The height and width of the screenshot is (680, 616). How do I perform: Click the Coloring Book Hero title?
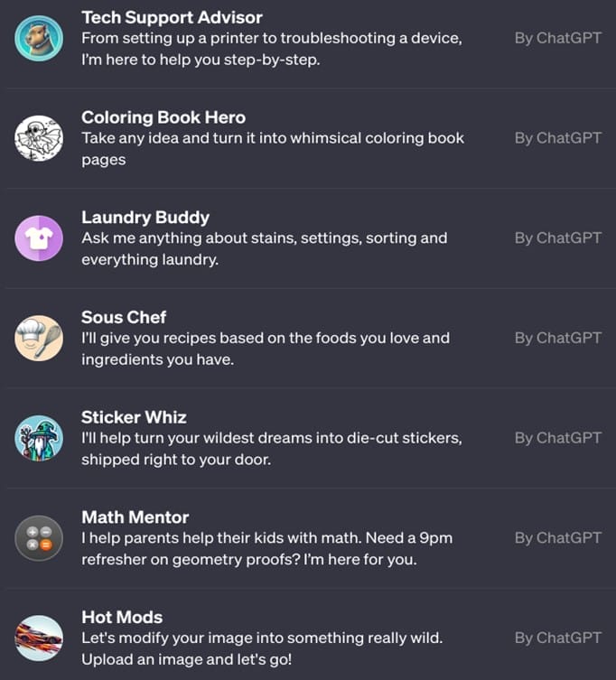(x=163, y=117)
